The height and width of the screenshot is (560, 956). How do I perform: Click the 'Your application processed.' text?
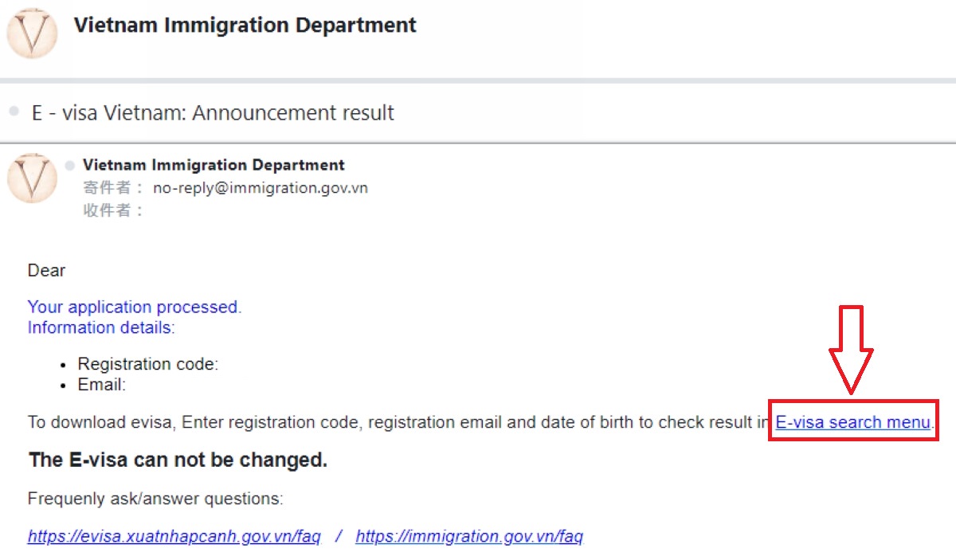coord(135,307)
